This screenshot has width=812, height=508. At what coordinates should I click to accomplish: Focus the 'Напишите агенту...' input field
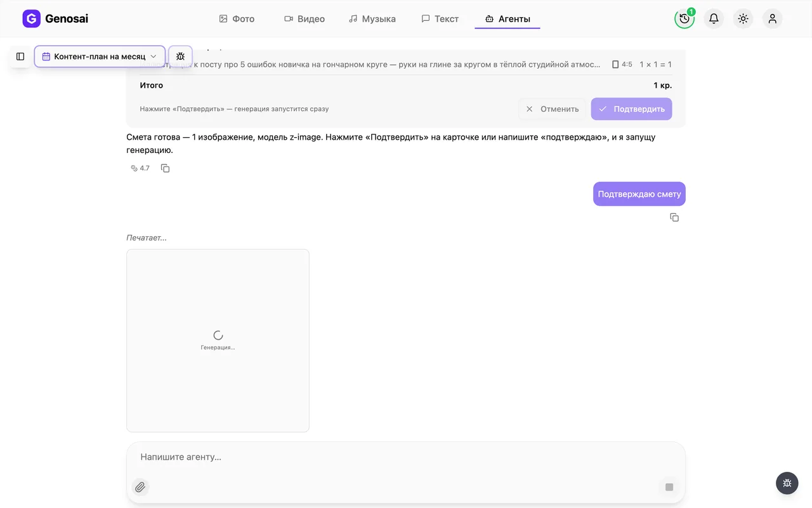(406, 457)
